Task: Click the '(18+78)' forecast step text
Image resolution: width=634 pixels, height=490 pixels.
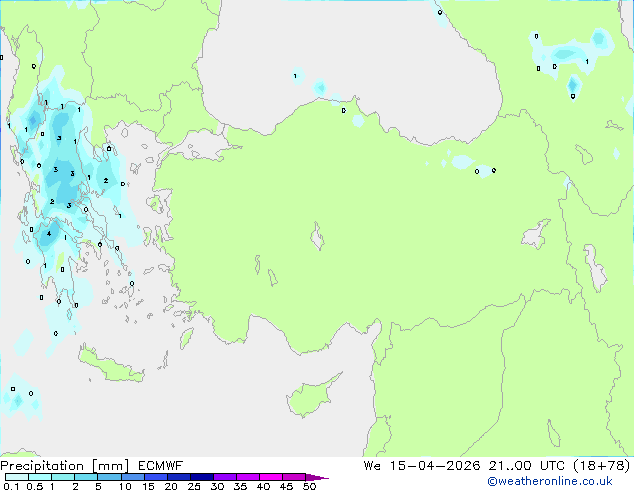Action: click(x=602, y=466)
